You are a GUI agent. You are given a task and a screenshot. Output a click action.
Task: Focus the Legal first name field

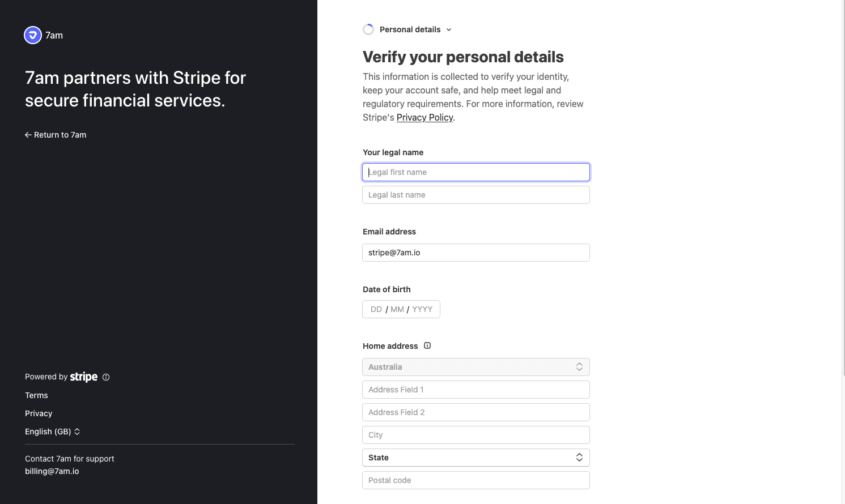[475, 172]
